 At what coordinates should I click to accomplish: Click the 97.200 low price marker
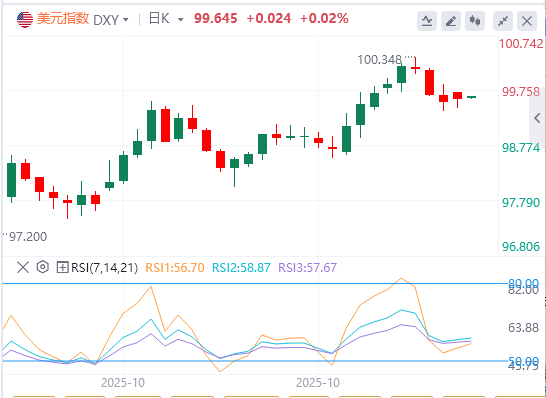click(28, 237)
